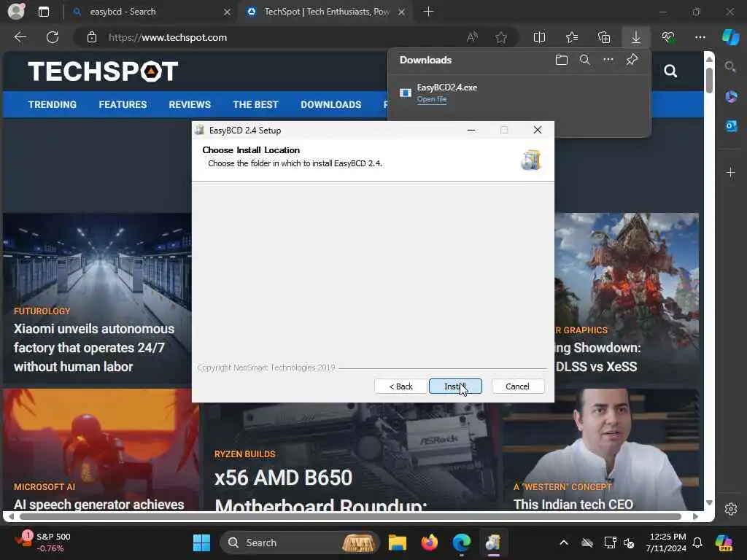Click the horizontal page scrollbar
The width and height of the screenshot is (747, 560).
(350, 517)
